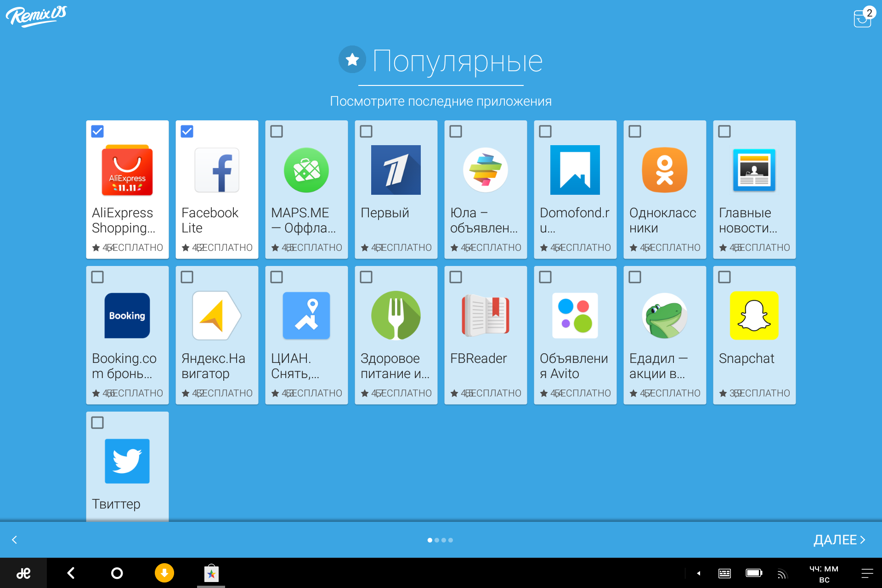Open the app store bag in taskbar
This screenshot has height=588, width=882.
pos(211,573)
